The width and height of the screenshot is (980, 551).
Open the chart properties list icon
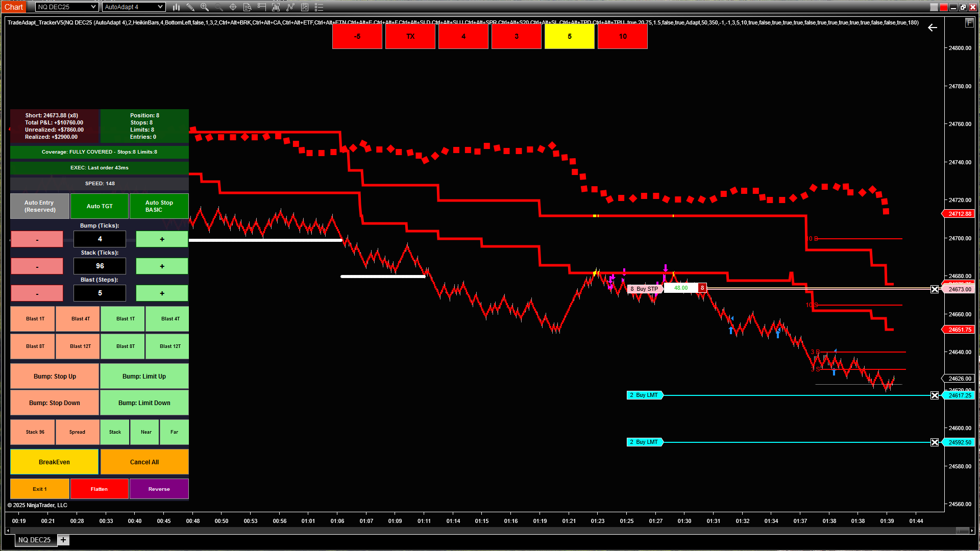[x=319, y=7]
